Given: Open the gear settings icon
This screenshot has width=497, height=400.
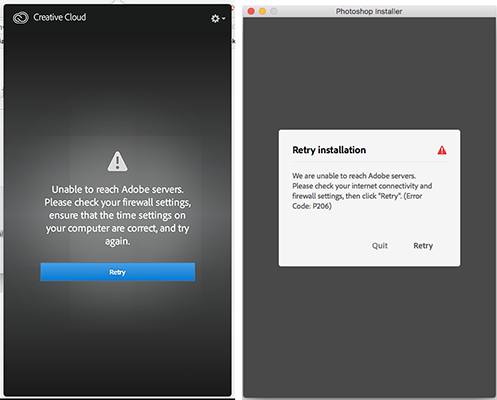Looking at the screenshot, I should point(215,19).
